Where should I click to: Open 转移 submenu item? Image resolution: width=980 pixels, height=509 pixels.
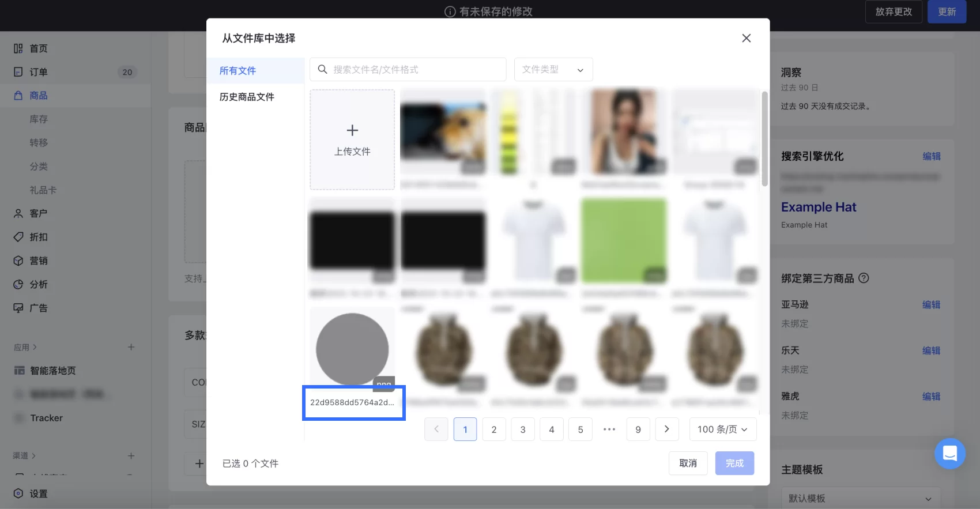click(39, 142)
